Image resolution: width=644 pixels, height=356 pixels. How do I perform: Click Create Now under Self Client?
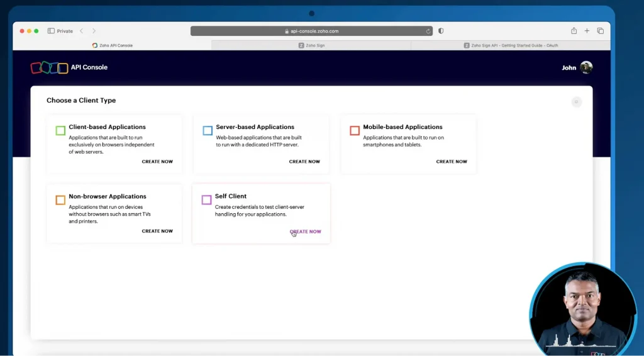click(305, 231)
